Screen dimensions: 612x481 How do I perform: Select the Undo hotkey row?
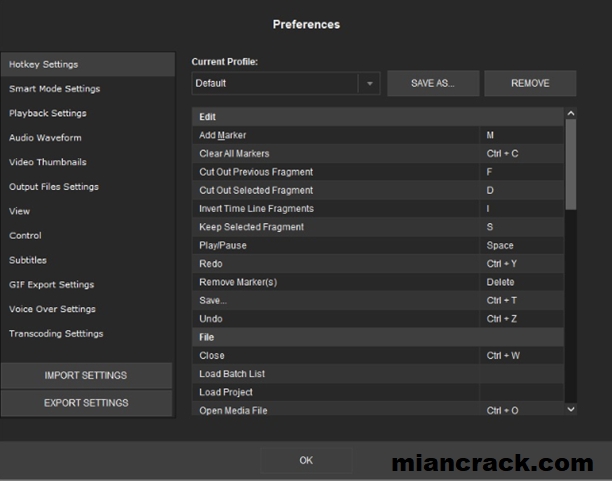click(x=378, y=319)
